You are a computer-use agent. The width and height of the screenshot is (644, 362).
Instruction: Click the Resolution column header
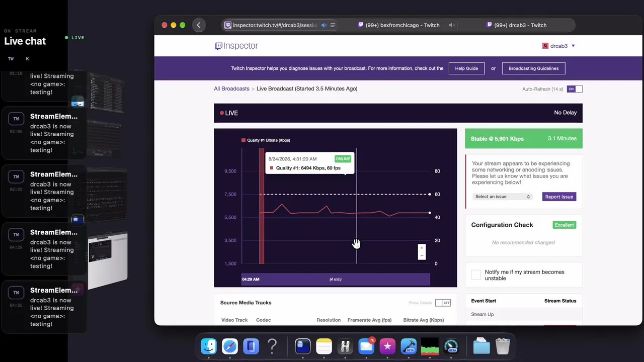[x=329, y=320]
